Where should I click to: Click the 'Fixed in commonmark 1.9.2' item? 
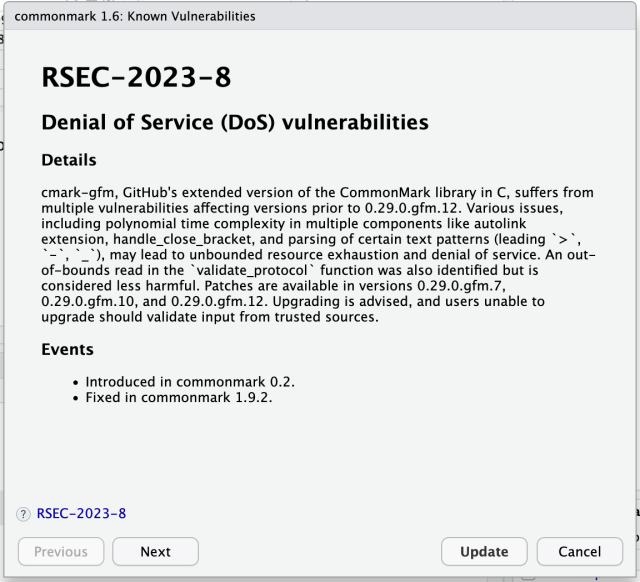click(178, 397)
